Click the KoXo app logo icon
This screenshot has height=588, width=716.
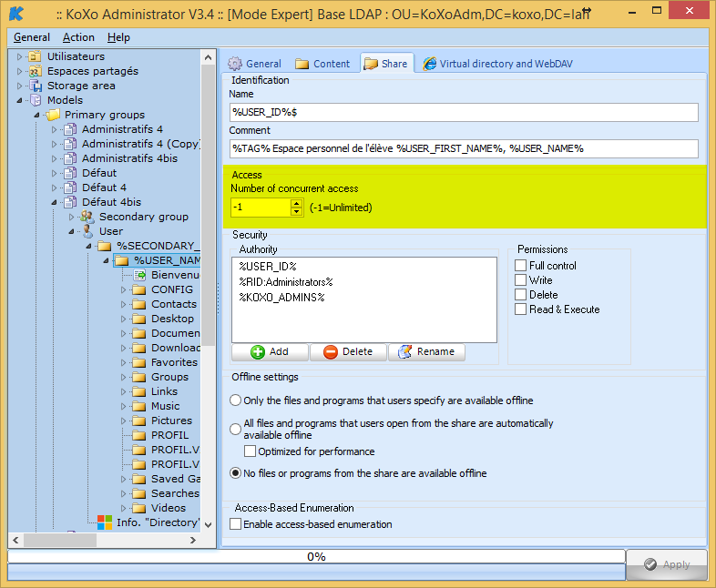(16, 14)
